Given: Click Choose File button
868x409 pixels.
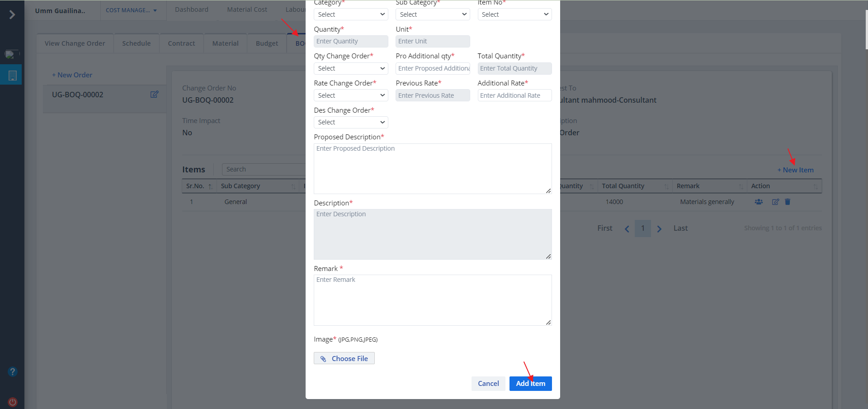Looking at the screenshot, I should (344, 358).
